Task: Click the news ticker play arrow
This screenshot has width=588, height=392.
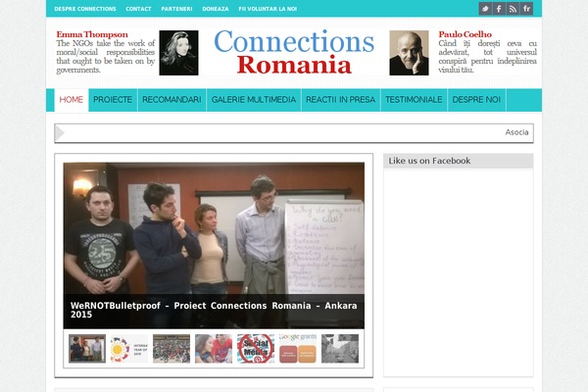Action: [60, 133]
